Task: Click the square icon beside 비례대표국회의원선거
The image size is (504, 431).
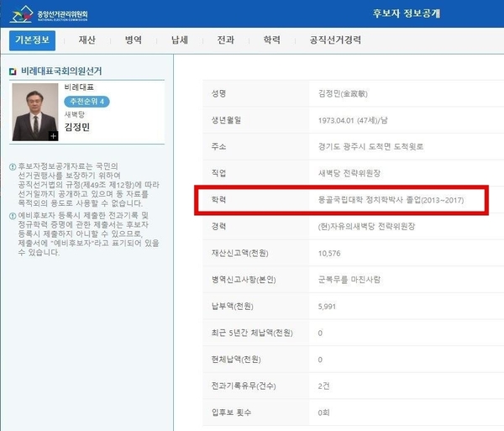Action: pos(12,71)
